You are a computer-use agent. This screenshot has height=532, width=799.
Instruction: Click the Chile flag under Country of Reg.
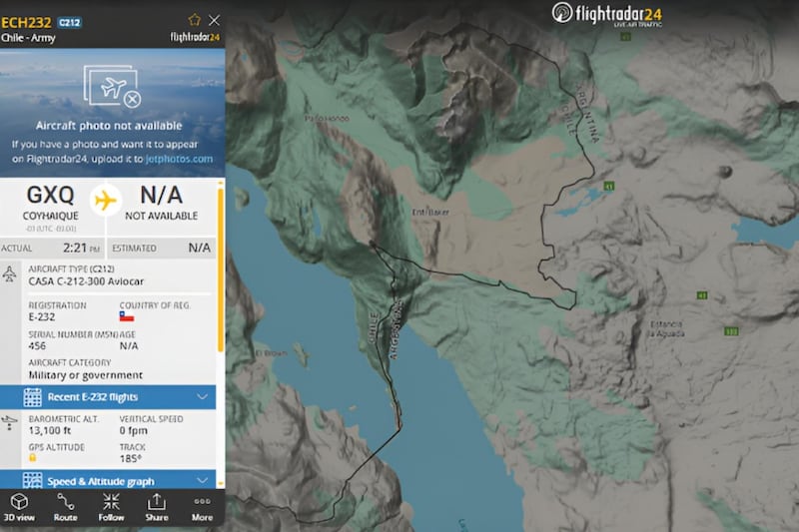(x=127, y=316)
